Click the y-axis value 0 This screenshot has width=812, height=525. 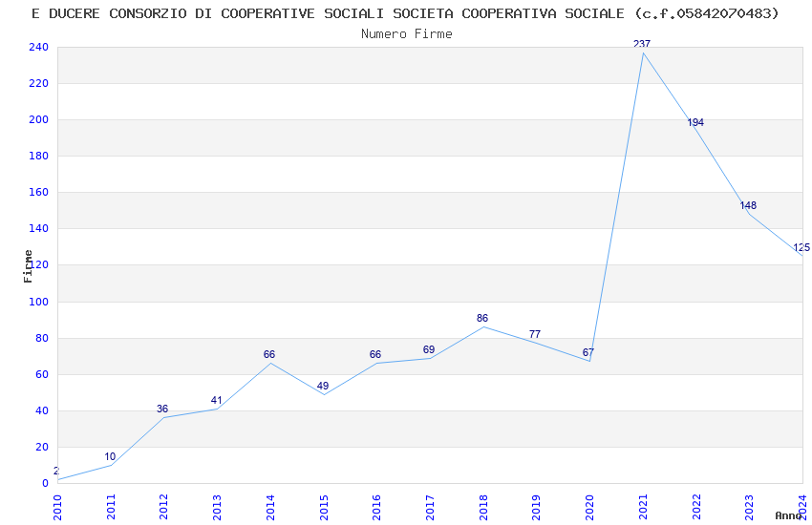coord(46,484)
